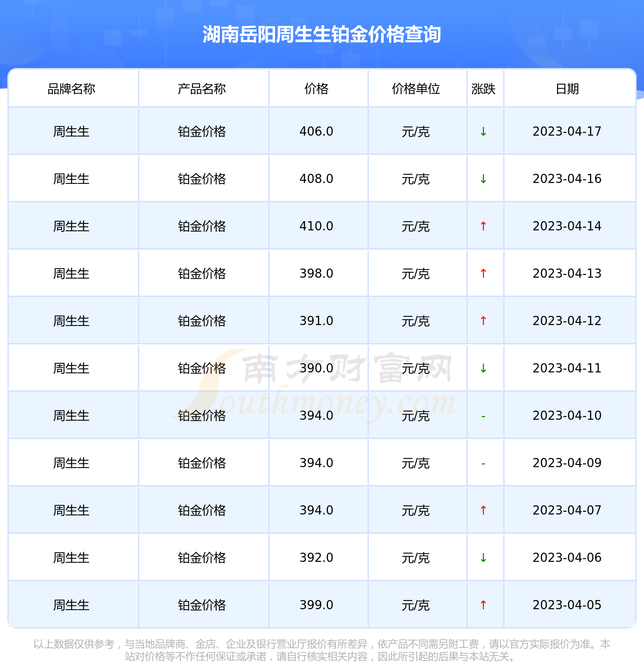This screenshot has width=644, height=669.
Task: Select the page title 湖南岳阳周生生铂金价格查询
Action: point(322,34)
